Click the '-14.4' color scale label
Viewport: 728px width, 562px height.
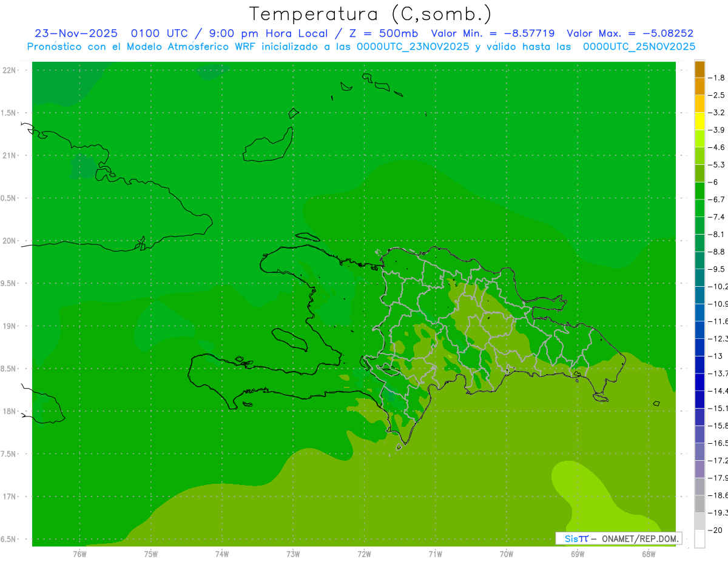click(x=718, y=390)
